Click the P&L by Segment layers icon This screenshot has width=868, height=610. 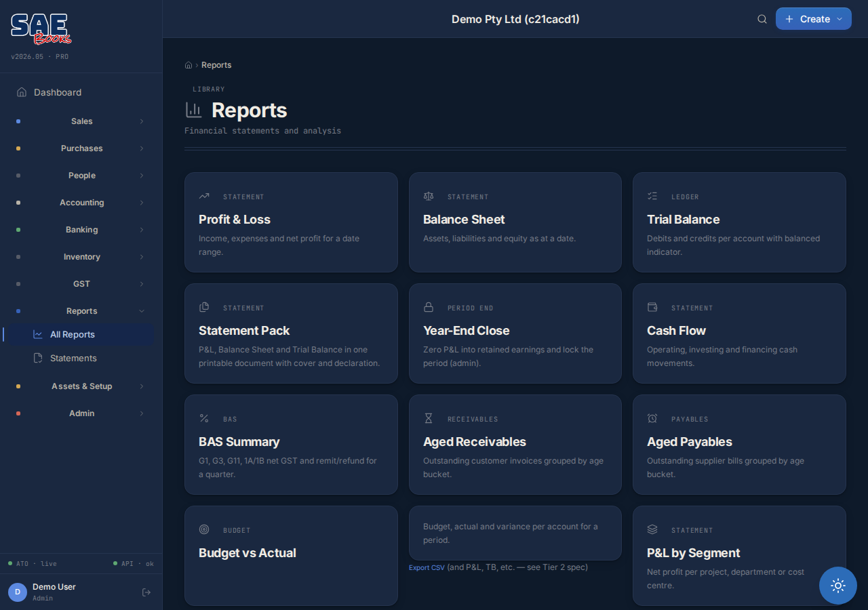652,529
